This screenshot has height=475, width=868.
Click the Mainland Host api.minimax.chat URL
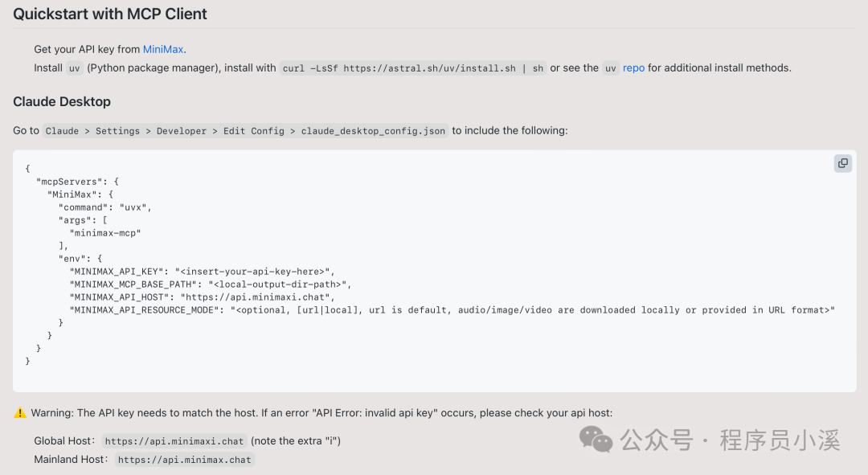pyautogui.click(x=184, y=461)
